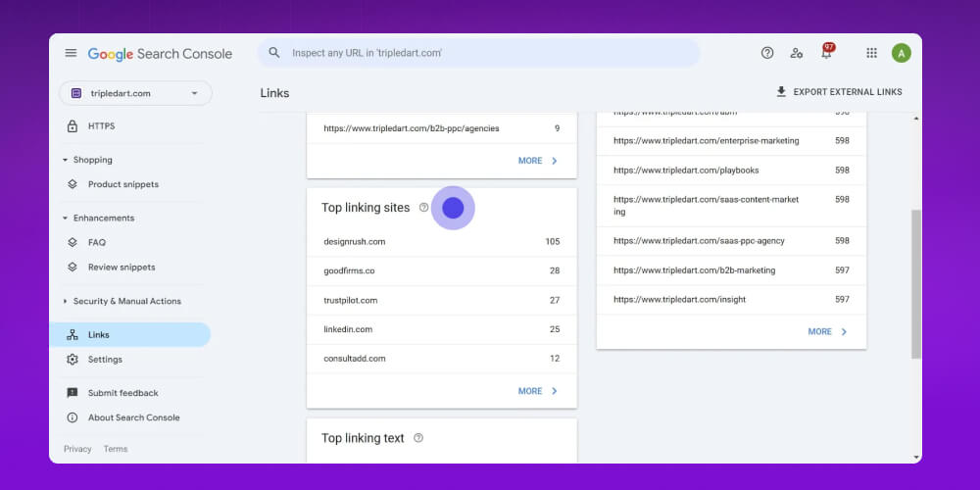This screenshot has width=980, height=490.
Task: Click Export External Links button
Action: pos(839,92)
